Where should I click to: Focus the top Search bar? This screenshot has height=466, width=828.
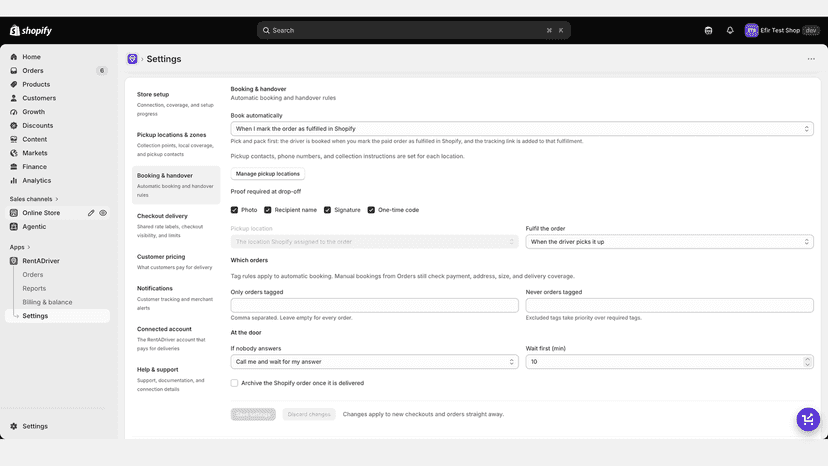tap(413, 30)
